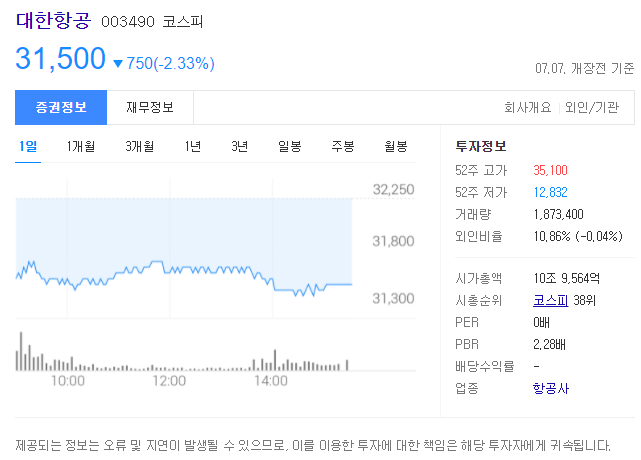The width and height of the screenshot is (641, 460).
Task: Click the 52주 고가 value 35,100
Action: pos(550,170)
